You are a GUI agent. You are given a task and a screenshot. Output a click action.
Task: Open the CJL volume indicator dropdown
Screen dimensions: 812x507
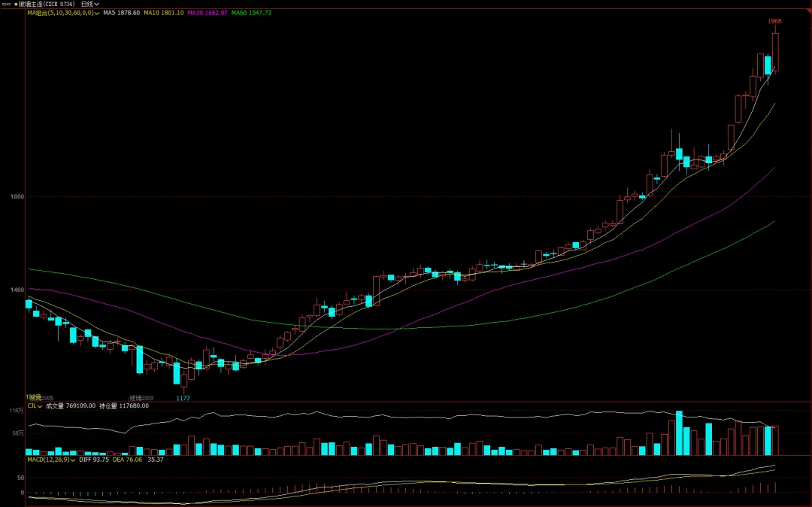click(40, 406)
